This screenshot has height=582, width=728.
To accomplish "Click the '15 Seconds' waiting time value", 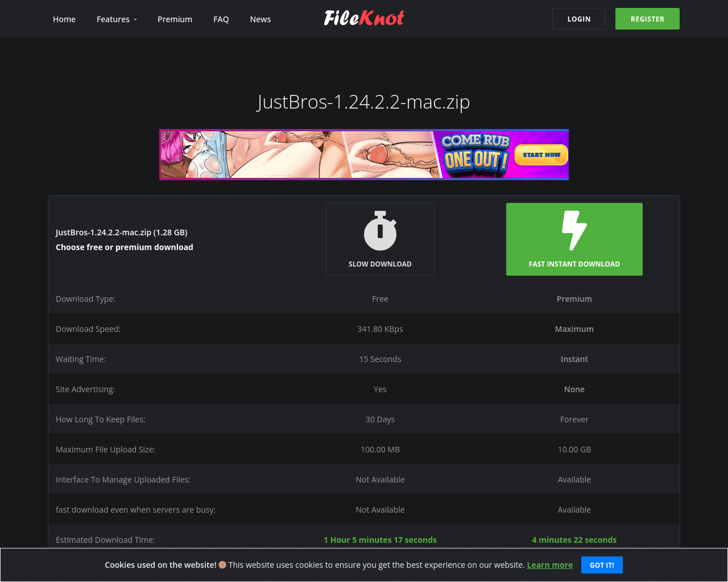I will pyautogui.click(x=380, y=359).
